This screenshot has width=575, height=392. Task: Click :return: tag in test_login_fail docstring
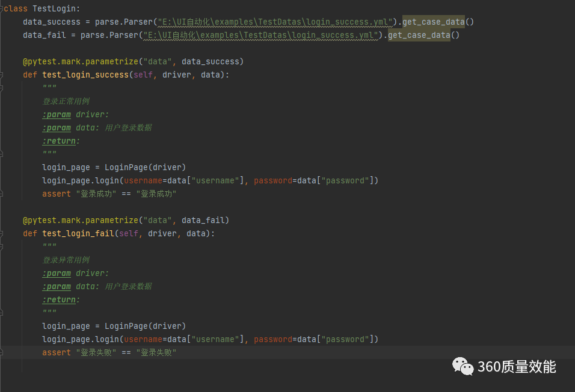[x=61, y=299]
